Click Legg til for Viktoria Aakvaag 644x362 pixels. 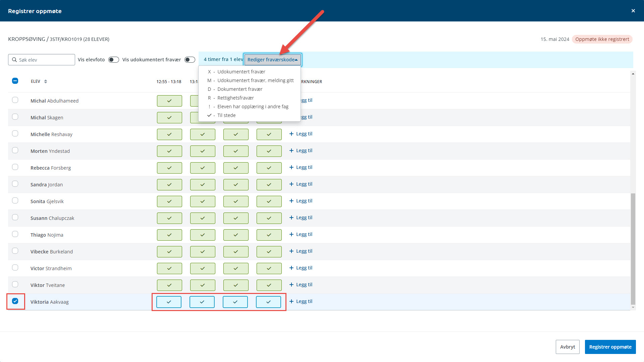[x=301, y=301]
